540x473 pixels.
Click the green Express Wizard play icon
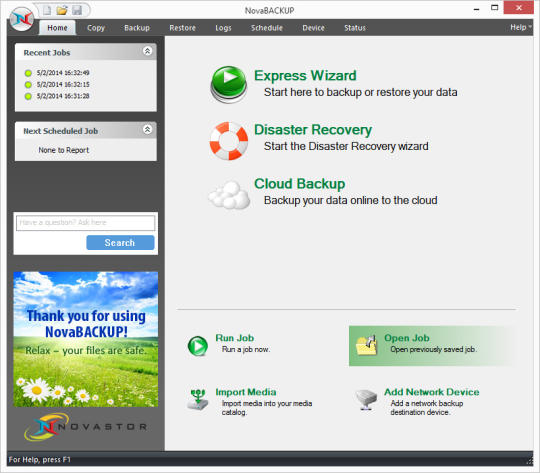point(228,84)
